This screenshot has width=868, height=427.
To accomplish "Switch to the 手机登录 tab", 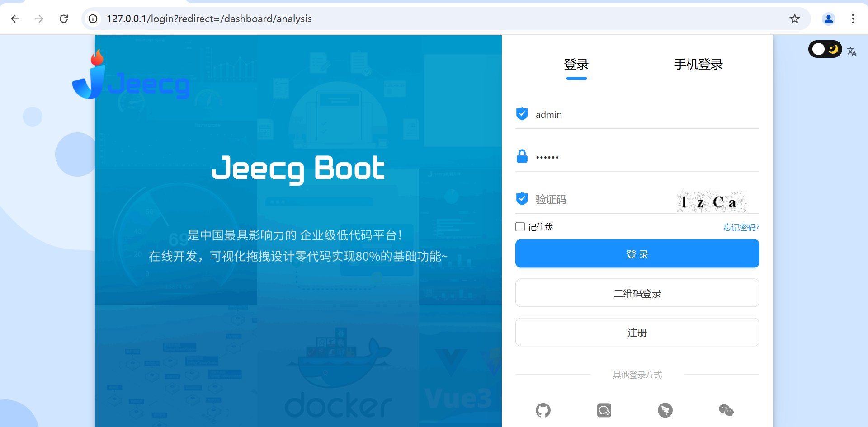I will (x=698, y=64).
